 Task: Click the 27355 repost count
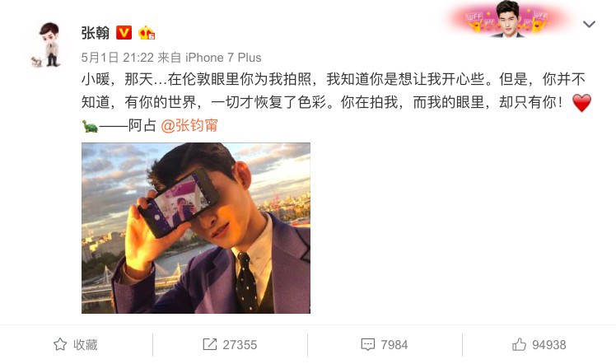(x=240, y=345)
